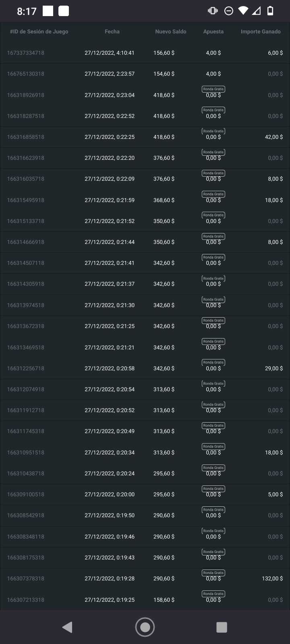Tap the Wi-Fi signal status icon

click(x=243, y=11)
